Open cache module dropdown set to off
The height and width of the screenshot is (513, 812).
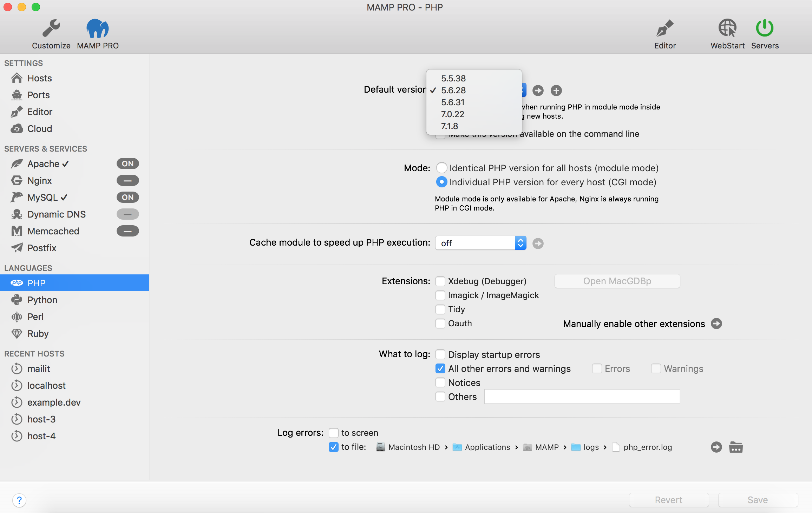pos(480,243)
